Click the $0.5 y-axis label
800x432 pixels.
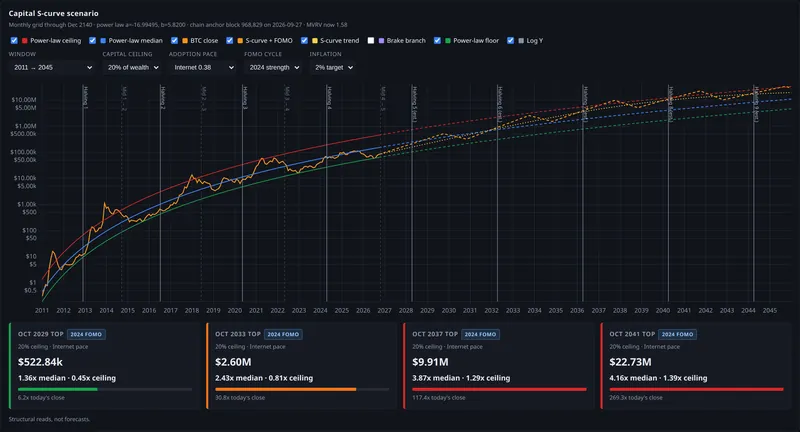click(31, 290)
